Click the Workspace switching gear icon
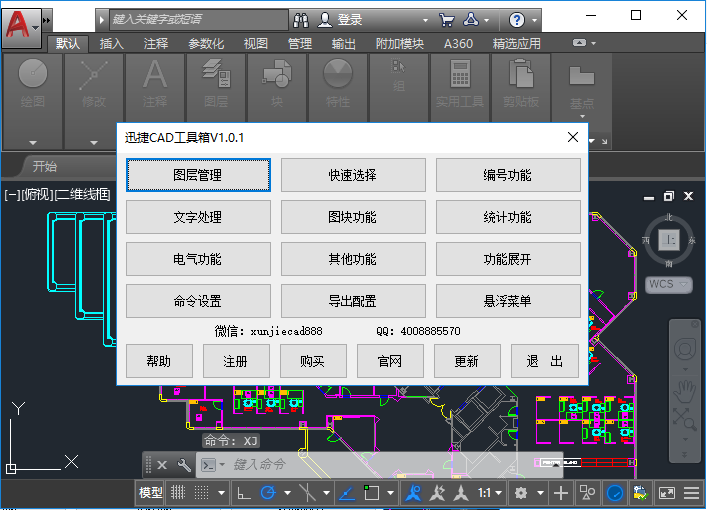 521,493
